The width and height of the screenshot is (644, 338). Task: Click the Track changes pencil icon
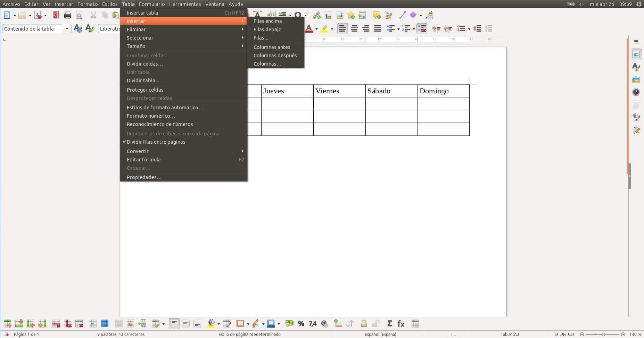(x=388, y=15)
